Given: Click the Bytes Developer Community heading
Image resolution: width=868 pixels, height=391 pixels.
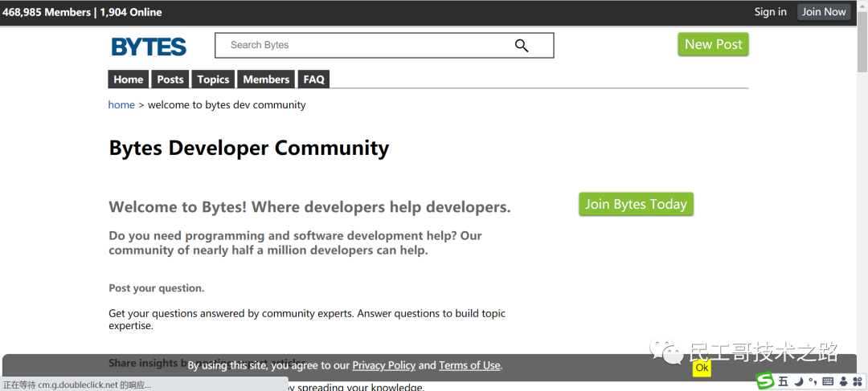Looking at the screenshot, I should click(x=248, y=149).
